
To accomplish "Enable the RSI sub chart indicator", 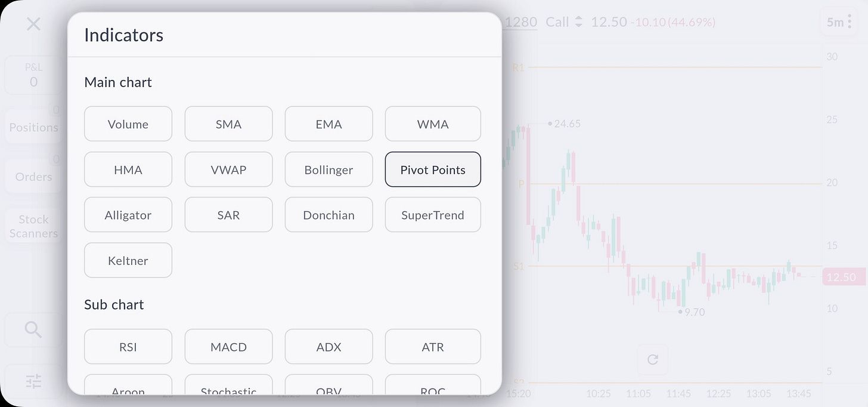I will pos(128,347).
